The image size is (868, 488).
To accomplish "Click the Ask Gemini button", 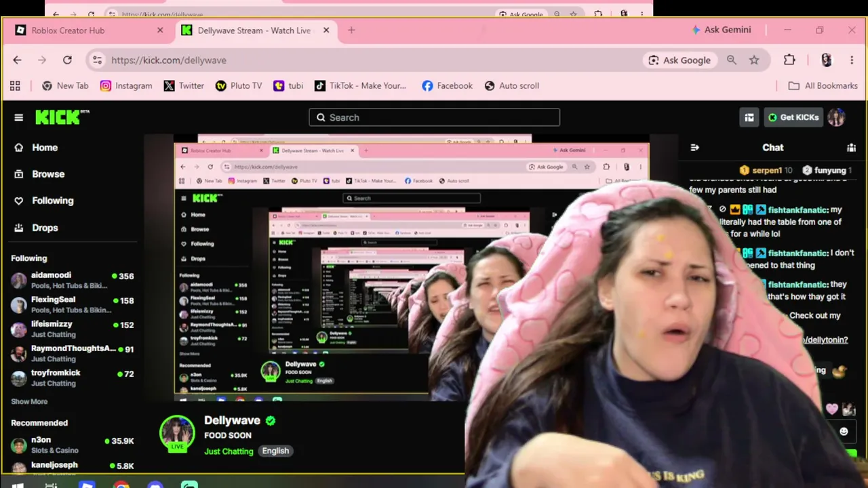I will pyautogui.click(x=721, y=30).
